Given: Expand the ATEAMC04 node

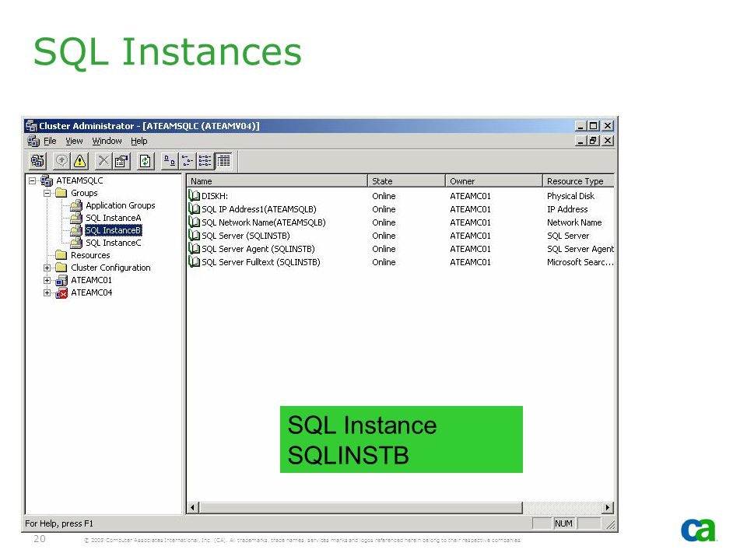Looking at the screenshot, I should [47, 293].
